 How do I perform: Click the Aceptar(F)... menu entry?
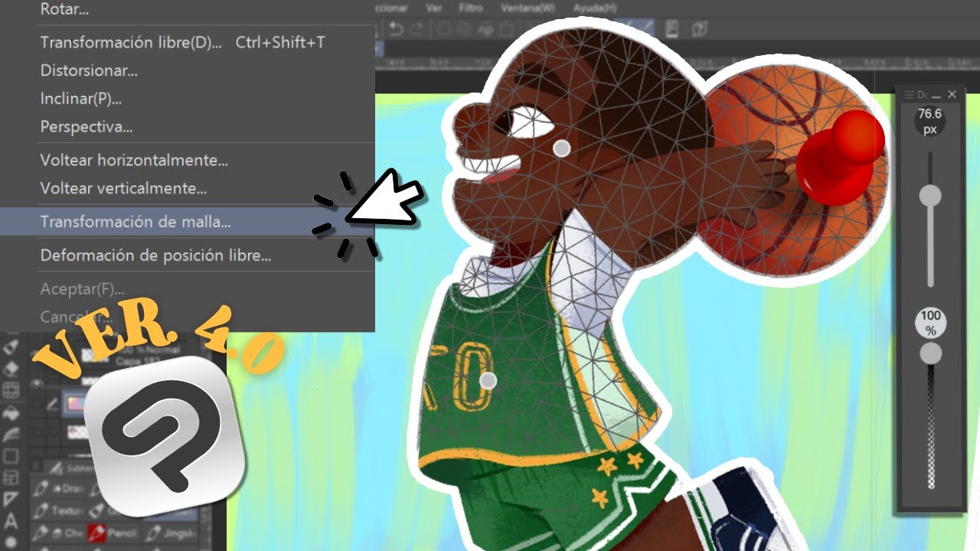(x=82, y=289)
